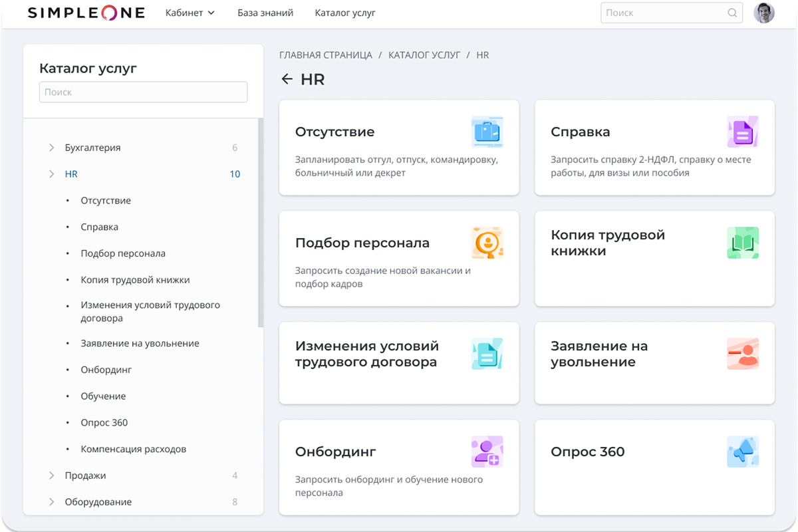Screen dimensions: 798x532
Task: Click the teal document icon on Изменения условий card
Action: pyautogui.click(x=487, y=354)
